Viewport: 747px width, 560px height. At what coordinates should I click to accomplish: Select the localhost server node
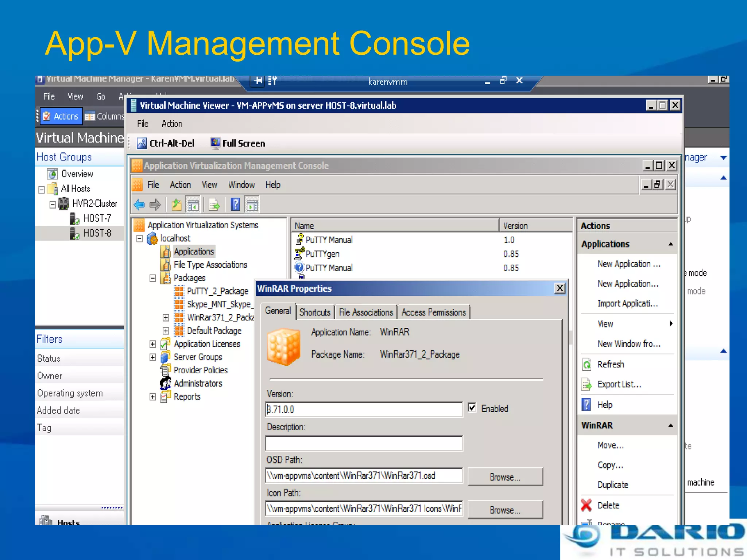click(x=175, y=238)
